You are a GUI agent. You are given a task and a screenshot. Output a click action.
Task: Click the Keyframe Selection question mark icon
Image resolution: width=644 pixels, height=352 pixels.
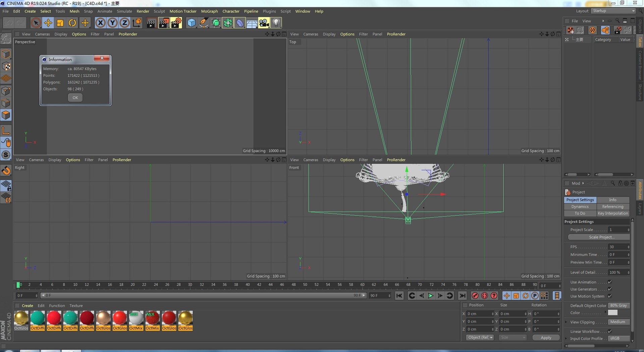coord(494,296)
